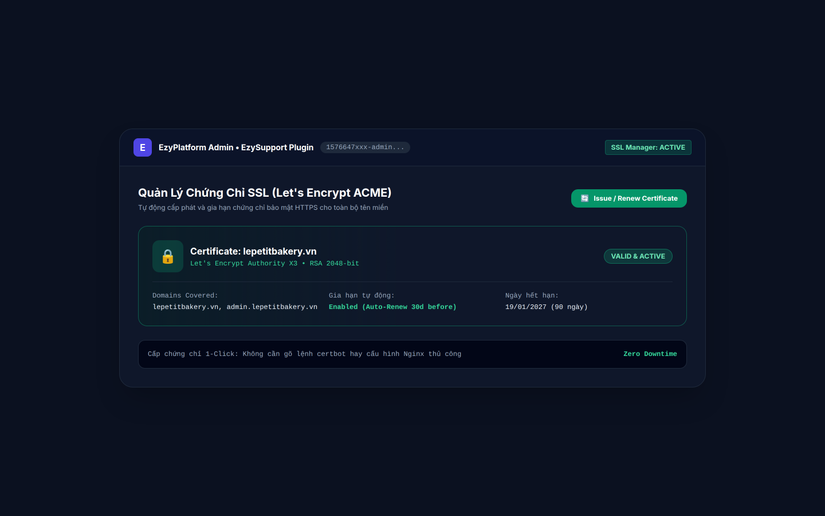Click the Zero Downtime text
The height and width of the screenshot is (516, 825).
click(650, 354)
